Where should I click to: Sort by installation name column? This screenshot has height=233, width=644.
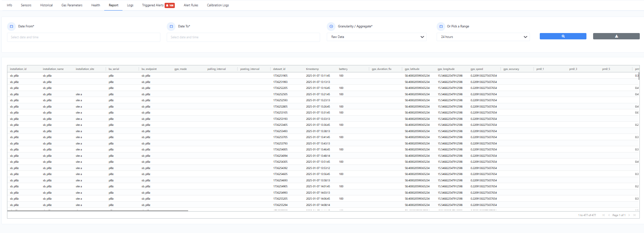pyautogui.click(x=53, y=69)
